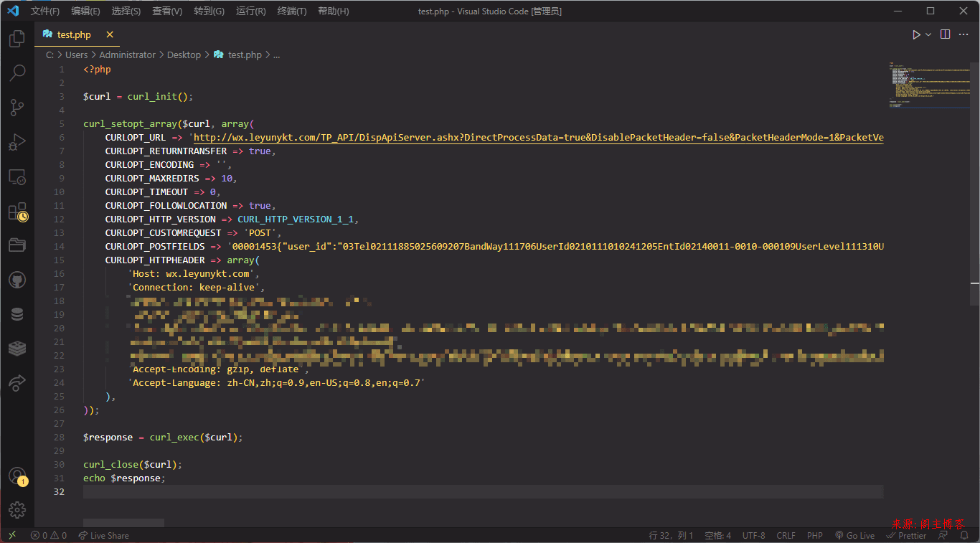Click Live Share in status bar

point(104,535)
